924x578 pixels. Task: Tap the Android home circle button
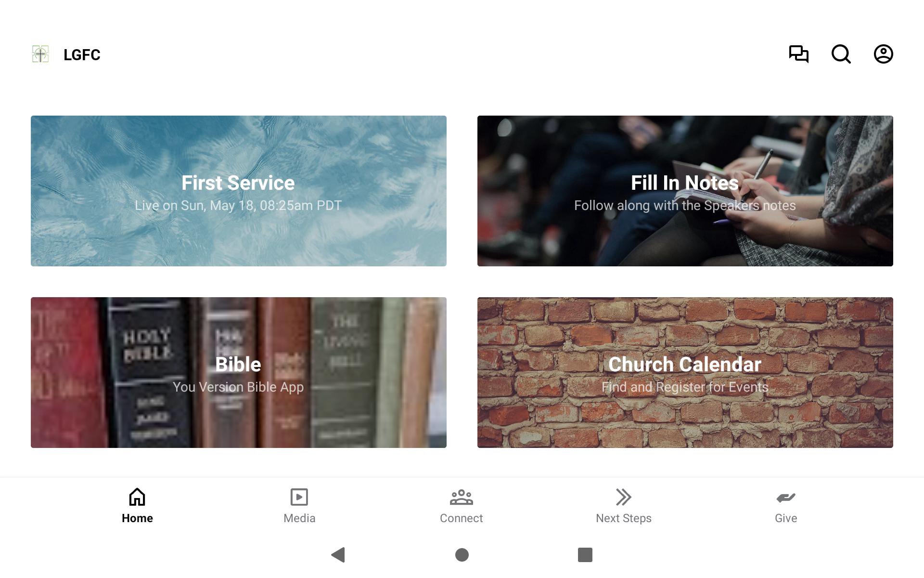point(462,555)
